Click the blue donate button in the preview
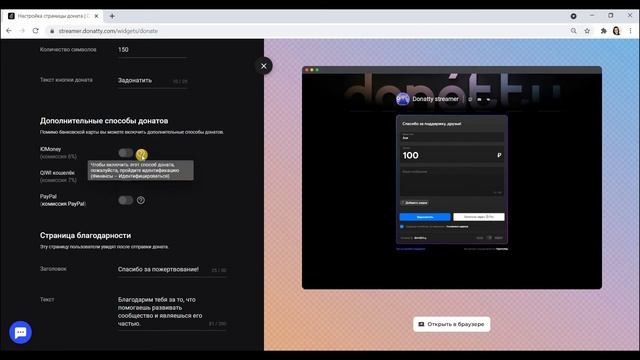The height and width of the screenshot is (360, 640). pos(425,217)
